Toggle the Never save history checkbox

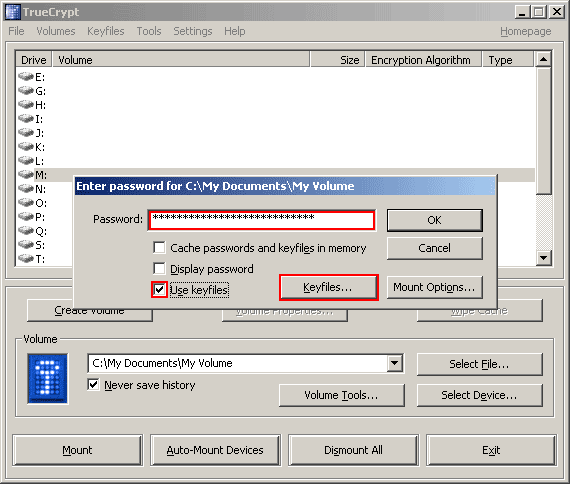93,384
